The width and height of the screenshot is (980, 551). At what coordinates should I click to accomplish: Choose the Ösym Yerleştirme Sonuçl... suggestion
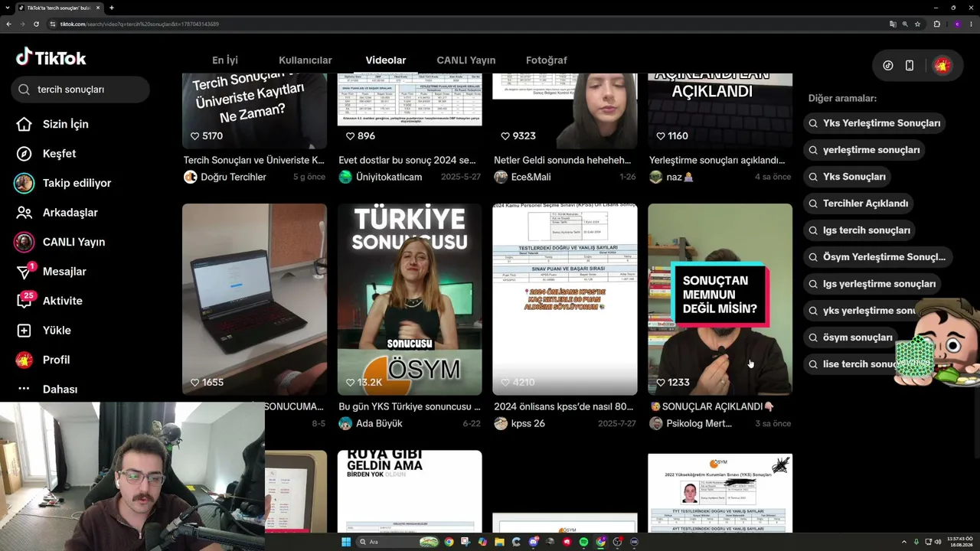[877, 257]
